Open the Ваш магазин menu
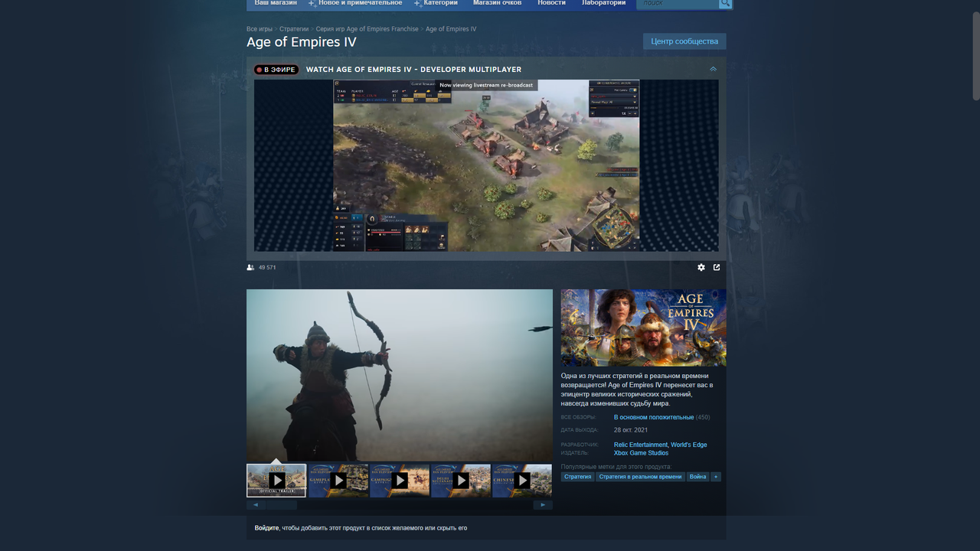 tap(276, 3)
